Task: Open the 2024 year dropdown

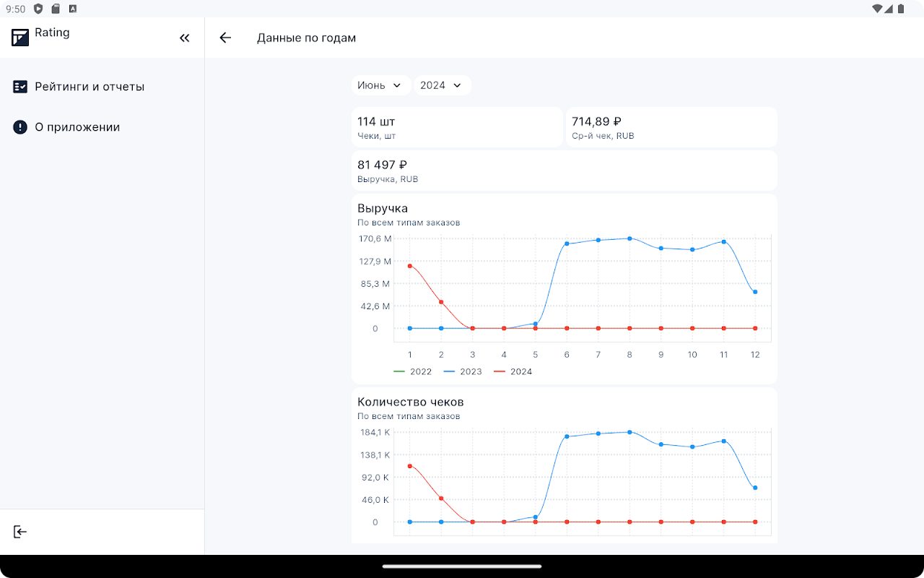Action: (441, 85)
